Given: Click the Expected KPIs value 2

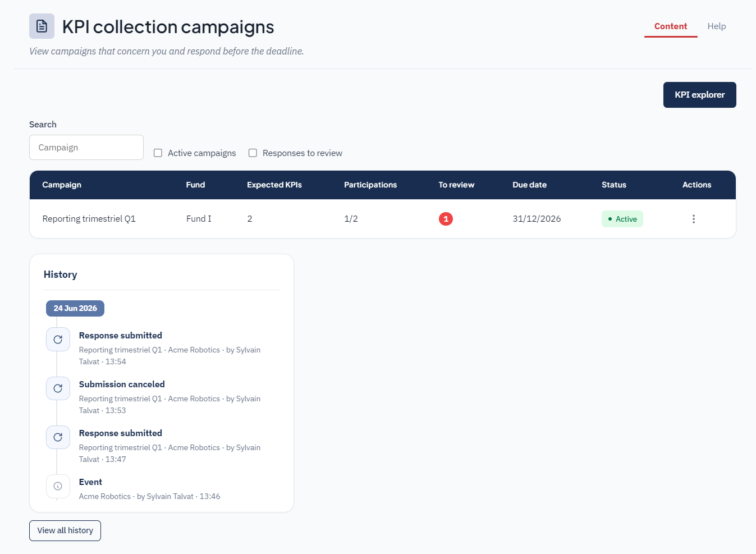Looking at the screenshot, I should [x=250, y=219].
